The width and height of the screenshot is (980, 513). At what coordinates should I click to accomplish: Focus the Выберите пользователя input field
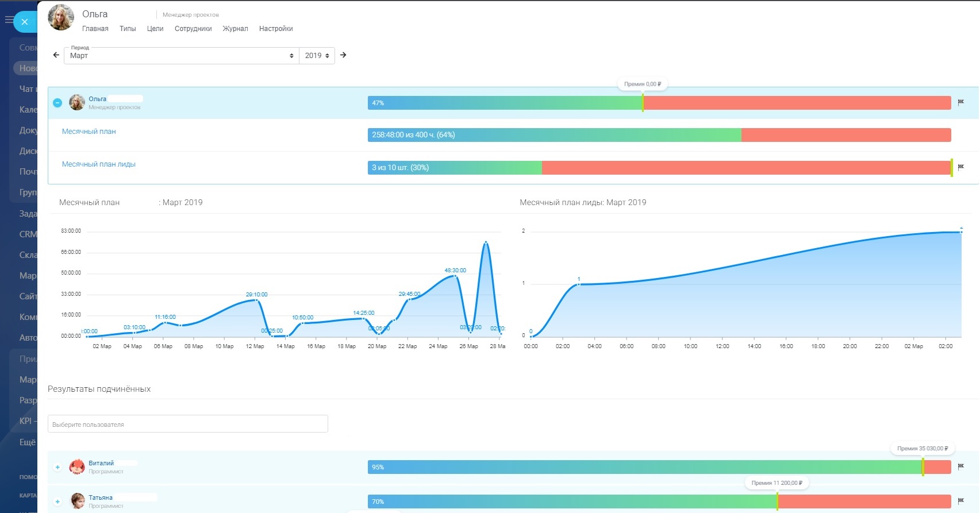coord(187,424)
